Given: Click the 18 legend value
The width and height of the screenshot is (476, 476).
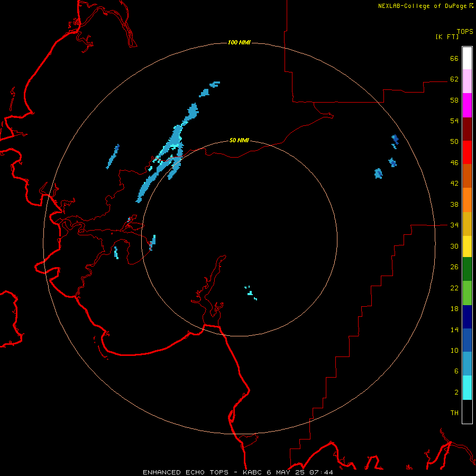Looking at the screenshot, I should [454, 309].
